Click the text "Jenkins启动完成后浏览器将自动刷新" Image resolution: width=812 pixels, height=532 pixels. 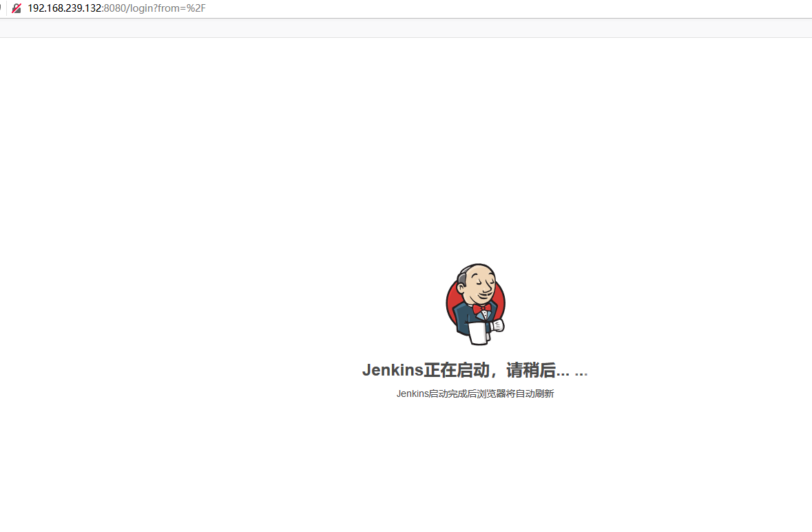tap(475, 393)
